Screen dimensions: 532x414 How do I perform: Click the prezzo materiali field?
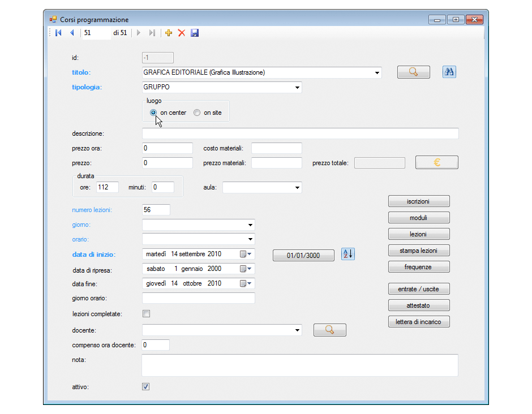(277, 163)
